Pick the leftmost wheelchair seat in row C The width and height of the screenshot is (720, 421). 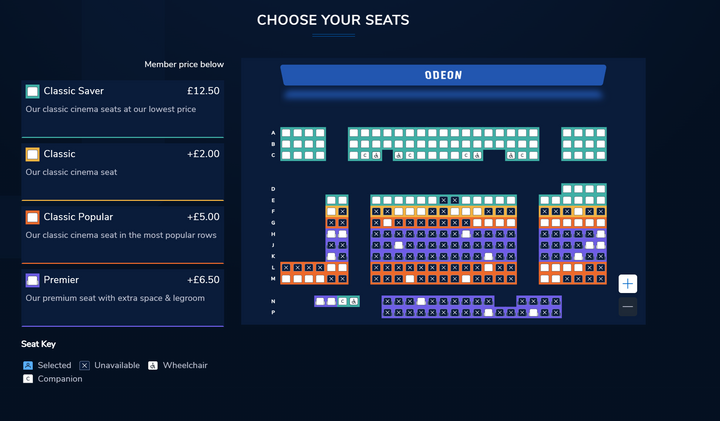[376, 156]
